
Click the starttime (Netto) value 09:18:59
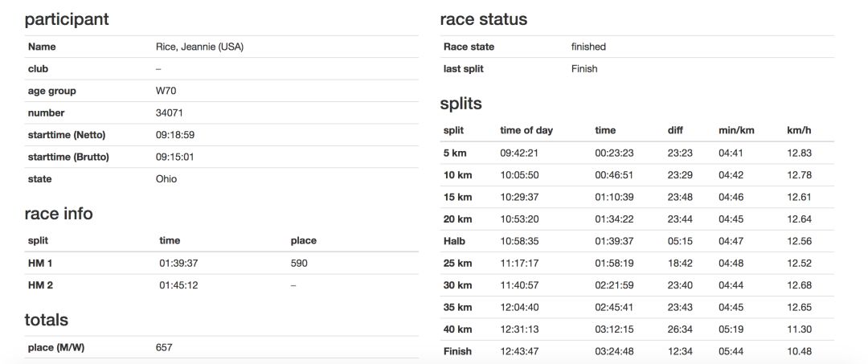coord(175,135)
